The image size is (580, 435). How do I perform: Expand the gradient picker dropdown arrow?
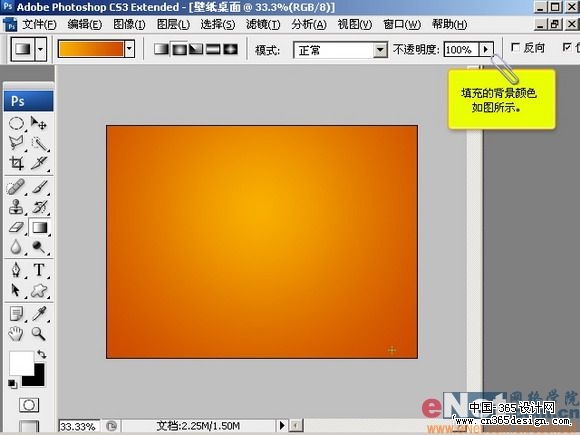(x=129, y=49)
